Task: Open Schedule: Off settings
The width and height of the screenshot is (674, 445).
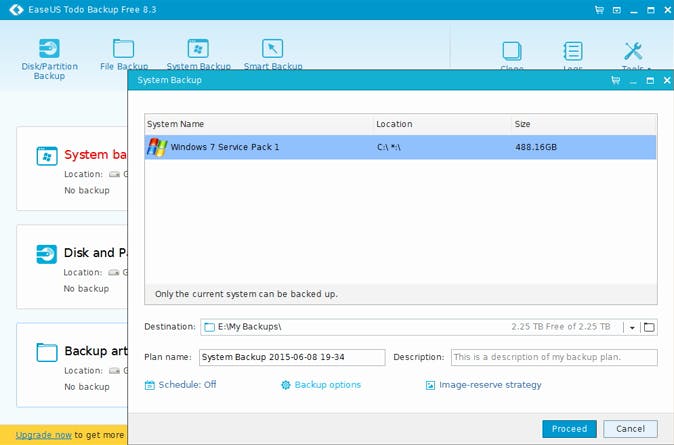Action: pos(181,385)
